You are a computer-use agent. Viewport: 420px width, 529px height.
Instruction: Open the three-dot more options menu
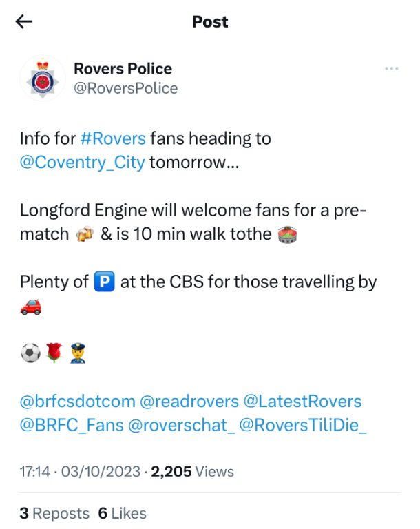(391, 68)
